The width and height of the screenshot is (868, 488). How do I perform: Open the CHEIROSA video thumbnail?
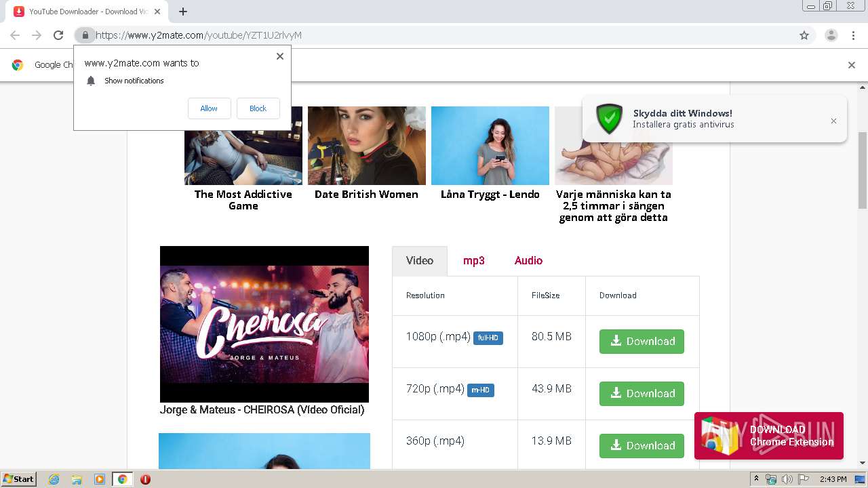click(x=264, y=325)
